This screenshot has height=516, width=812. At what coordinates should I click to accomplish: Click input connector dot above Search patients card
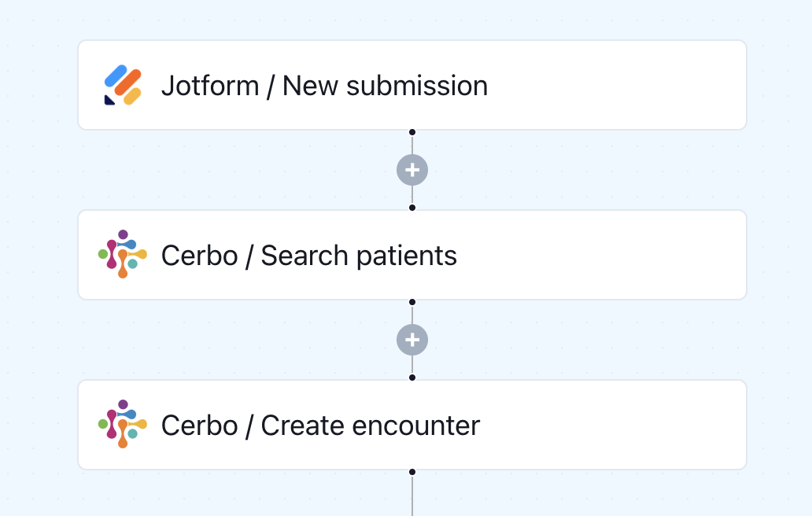tap(412, 208)
